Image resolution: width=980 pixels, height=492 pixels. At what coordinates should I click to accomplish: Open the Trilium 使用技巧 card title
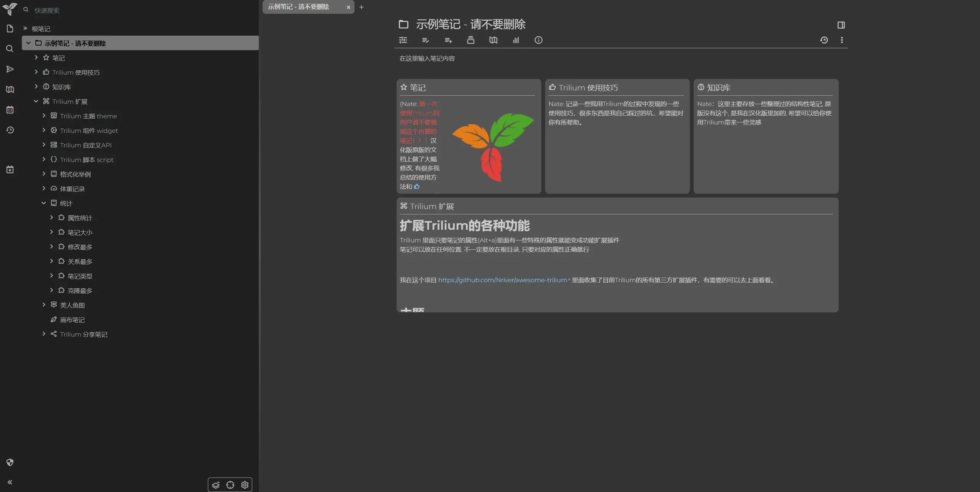click(588, 88)
